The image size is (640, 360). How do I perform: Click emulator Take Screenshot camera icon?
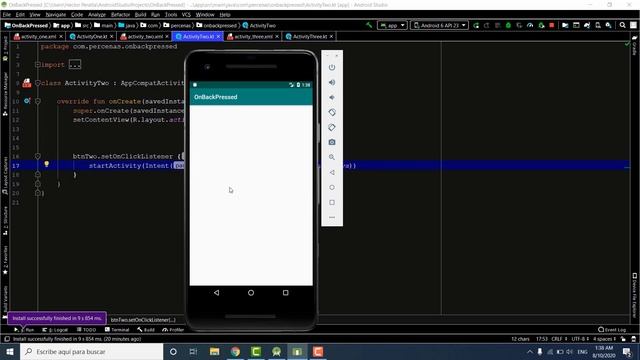[x=332, y=142]
